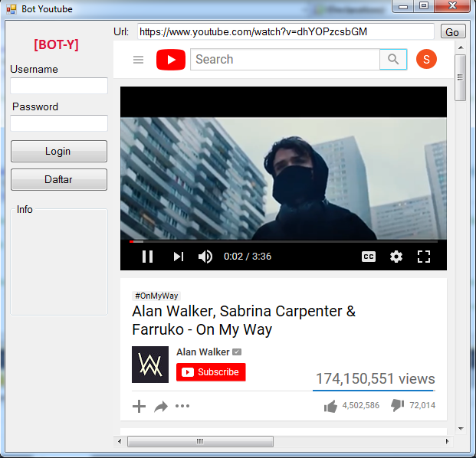Click vertical scrollbar up arrow

[x=461, y=47]
